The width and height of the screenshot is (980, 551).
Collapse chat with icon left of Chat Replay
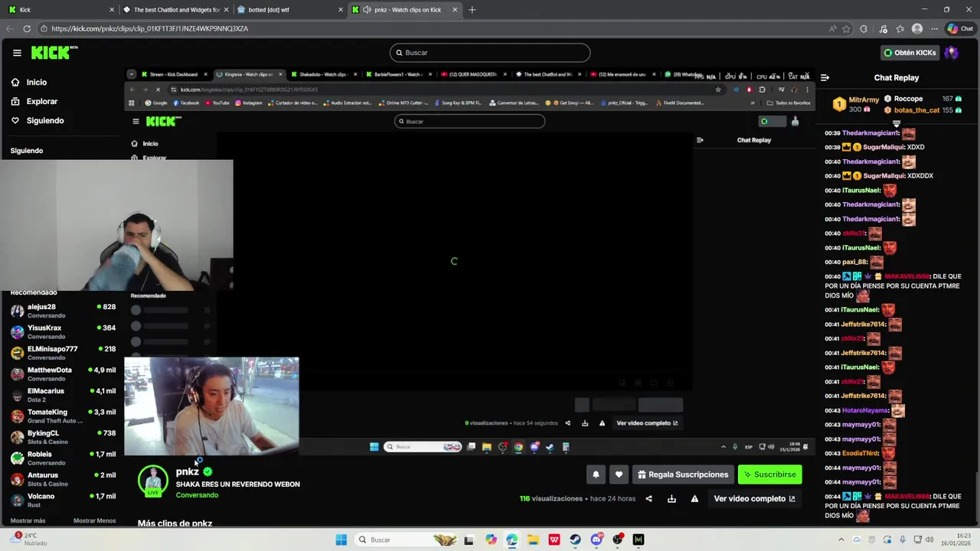pos(825,77)
